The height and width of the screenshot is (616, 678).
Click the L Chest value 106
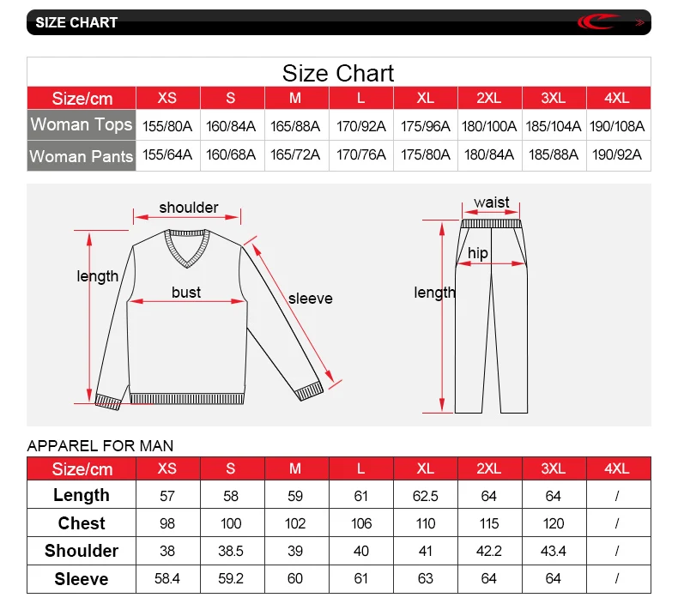[361, 524]
